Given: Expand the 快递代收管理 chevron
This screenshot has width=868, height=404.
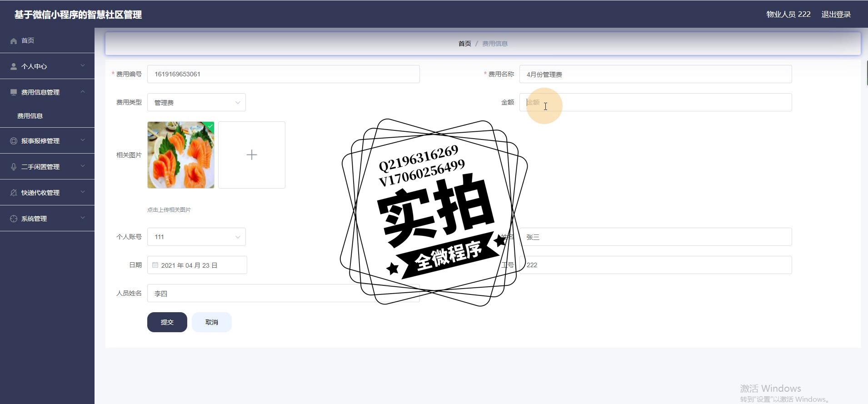Looking at the screenshot, I should click(x=83, y=192).
